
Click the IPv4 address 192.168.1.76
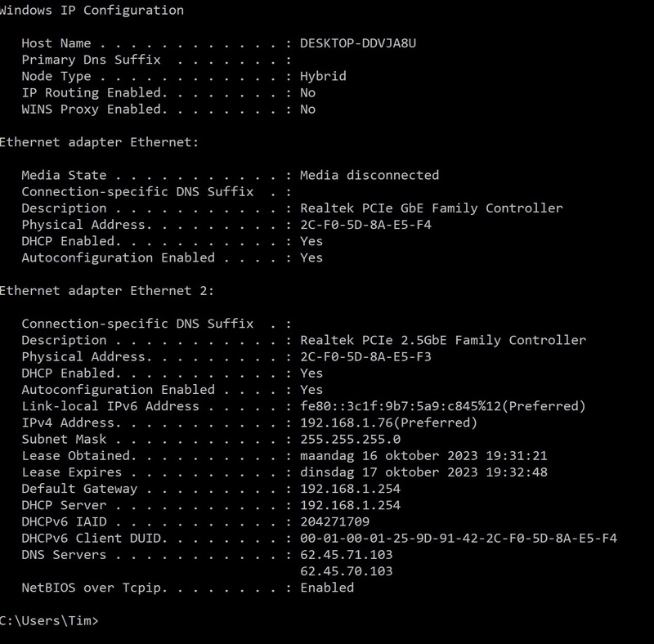click(347, 423)
